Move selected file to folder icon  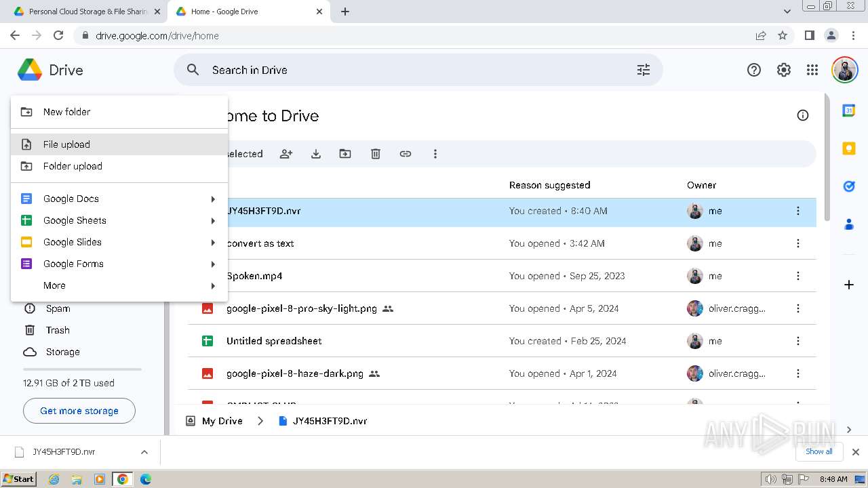(345, 154)
